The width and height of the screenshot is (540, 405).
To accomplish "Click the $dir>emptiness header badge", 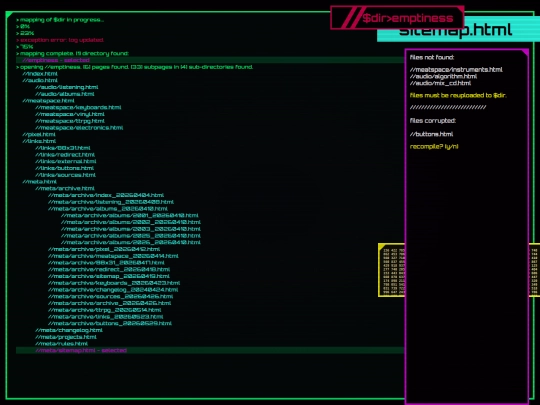I will point(397,18).
